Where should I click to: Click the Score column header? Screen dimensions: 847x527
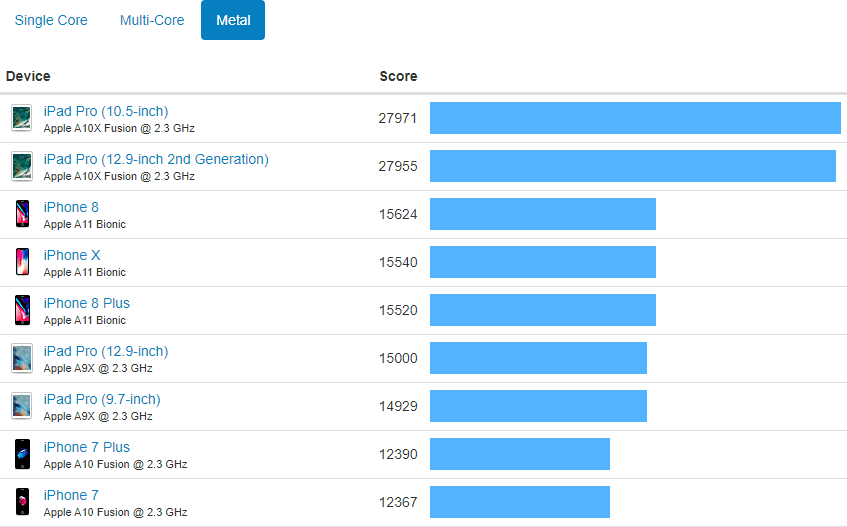(x=398, y=76)
